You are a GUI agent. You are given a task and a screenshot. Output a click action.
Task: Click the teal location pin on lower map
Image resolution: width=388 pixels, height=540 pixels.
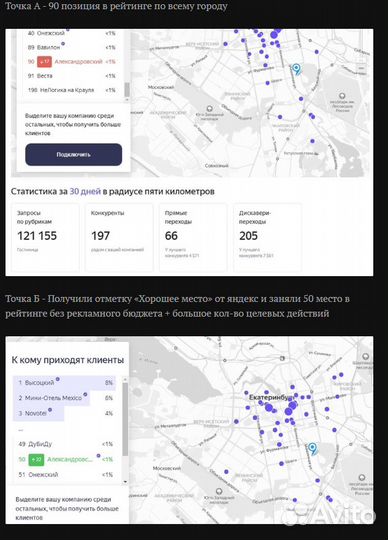click(x=312, y=448)
